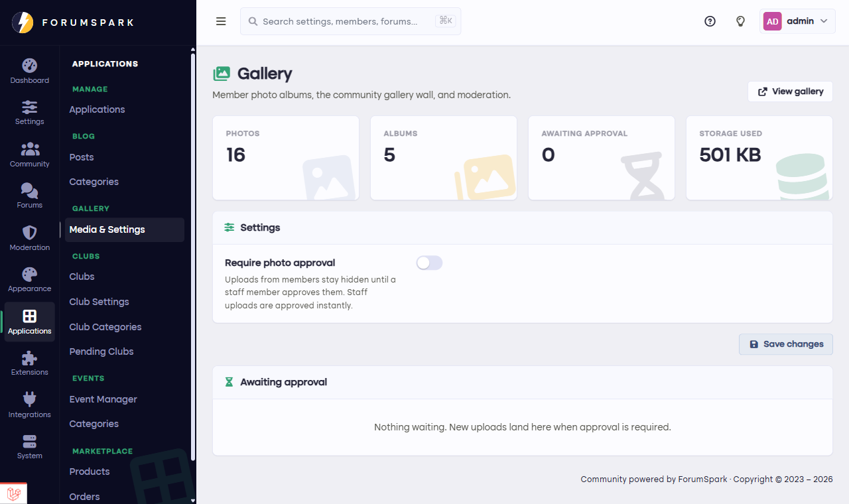Open the help question mark icon
Image resolution: width=849 pixels, height=504 pixels.
pos(710,21)
